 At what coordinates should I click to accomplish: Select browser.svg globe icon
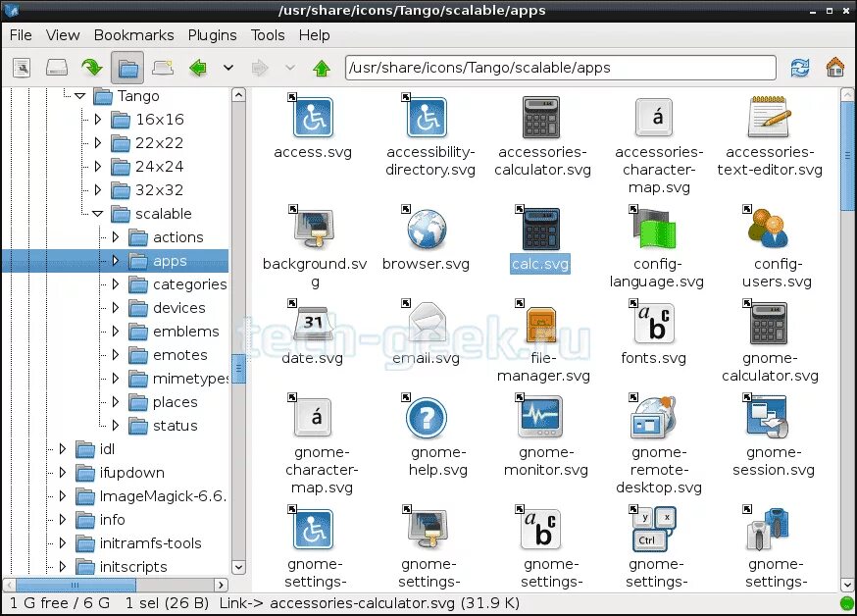(427, 229)
